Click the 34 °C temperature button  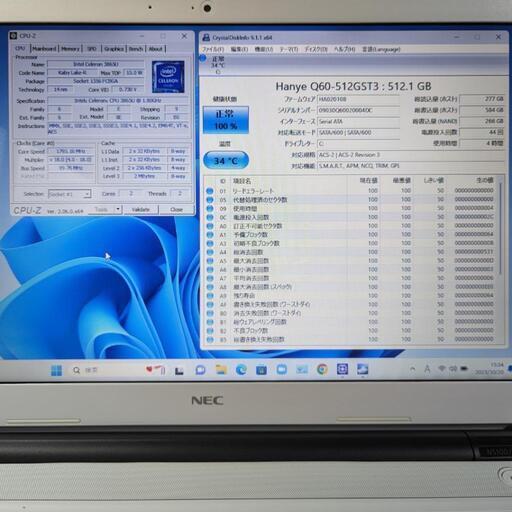(226, 161)
